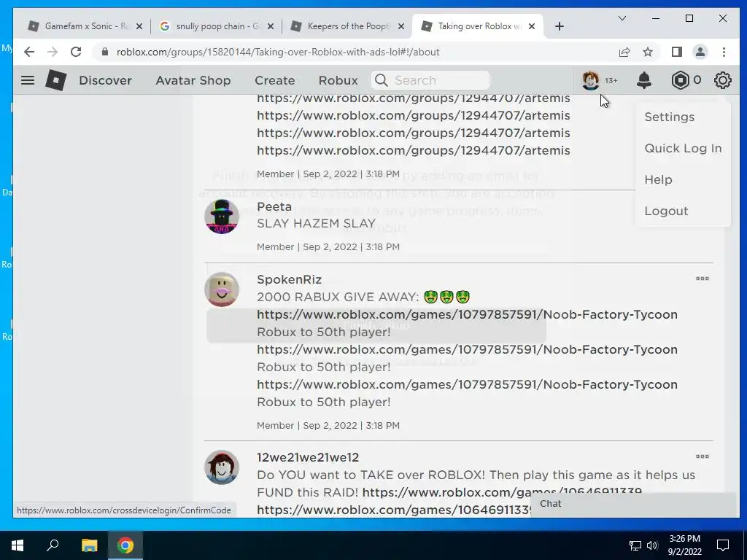
Task: Click the Chrome taskbar icon
Action: pos(125,545)
